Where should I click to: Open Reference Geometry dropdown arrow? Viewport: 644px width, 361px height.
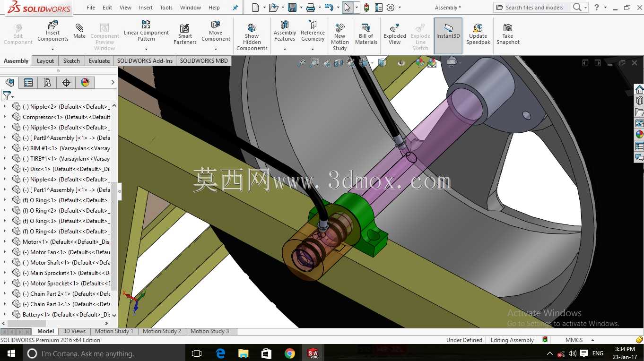click(x=313, y=49)
